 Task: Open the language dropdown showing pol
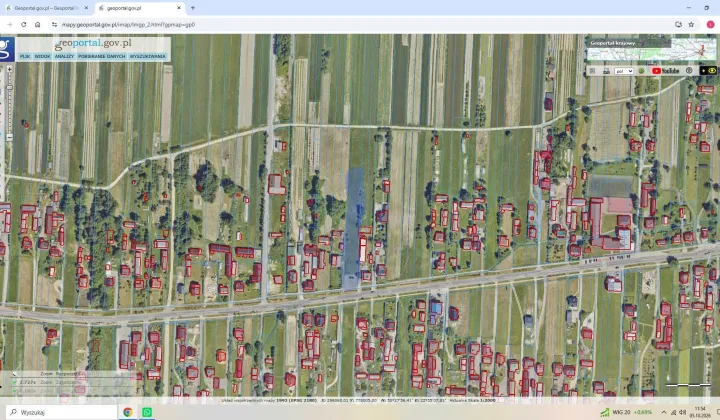pos(624,71)
